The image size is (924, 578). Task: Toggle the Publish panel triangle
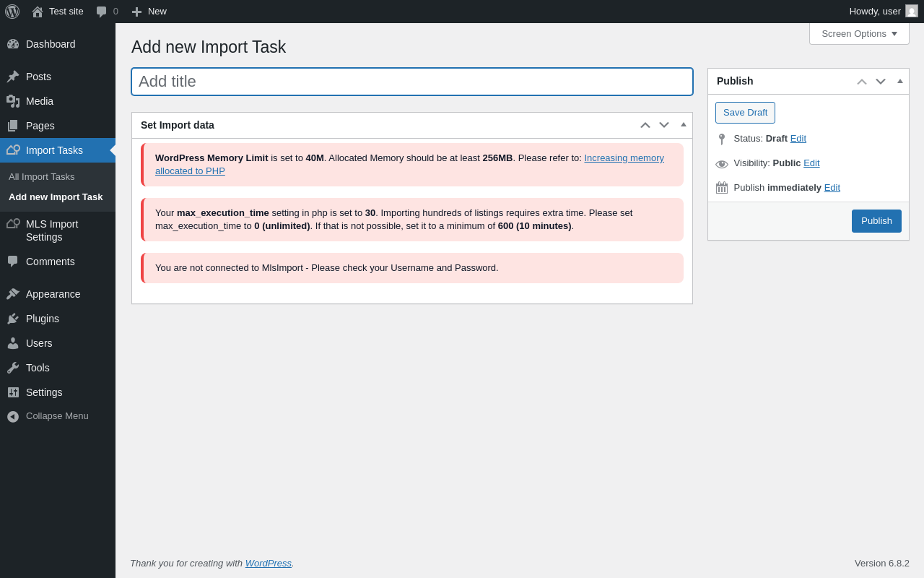900,81
